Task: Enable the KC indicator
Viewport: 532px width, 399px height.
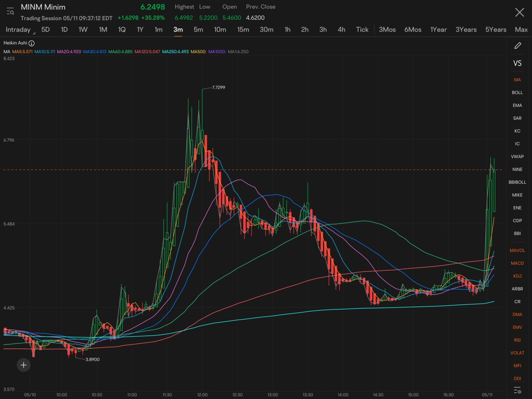Action: point(517,131)
